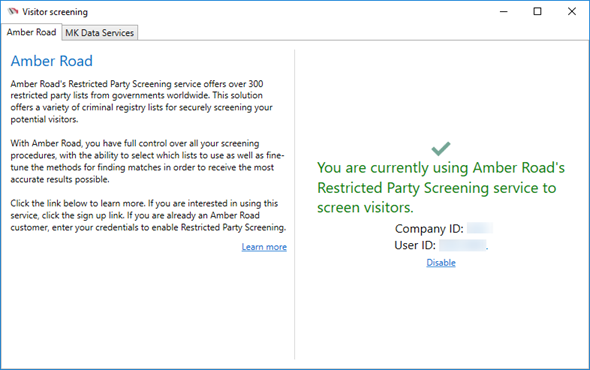Click the blurred User ID value

[462, 245]
